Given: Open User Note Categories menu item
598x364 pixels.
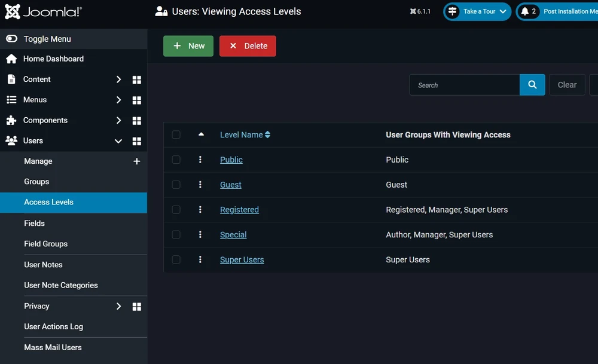Looking at the screenshot, I should pos(60,285).
